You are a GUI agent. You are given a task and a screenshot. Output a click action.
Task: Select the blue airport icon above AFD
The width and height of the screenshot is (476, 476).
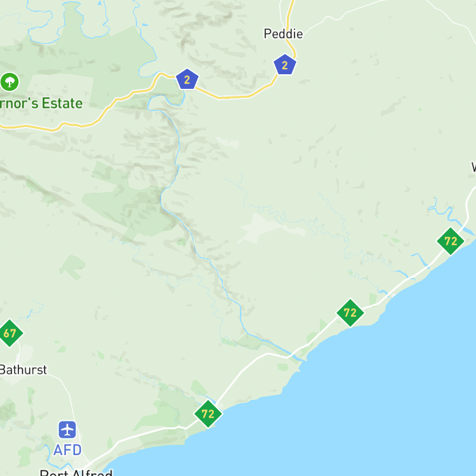(67, 430)
